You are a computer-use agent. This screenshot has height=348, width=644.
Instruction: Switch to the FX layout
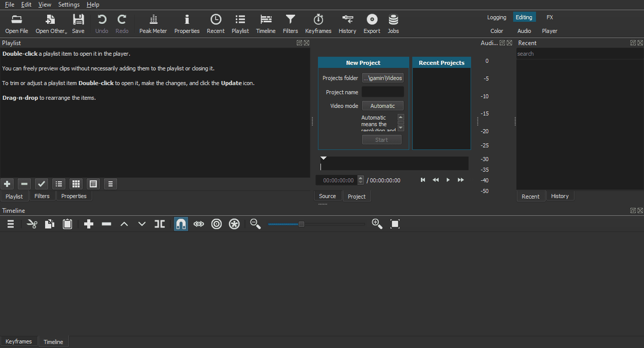point(550,17)
